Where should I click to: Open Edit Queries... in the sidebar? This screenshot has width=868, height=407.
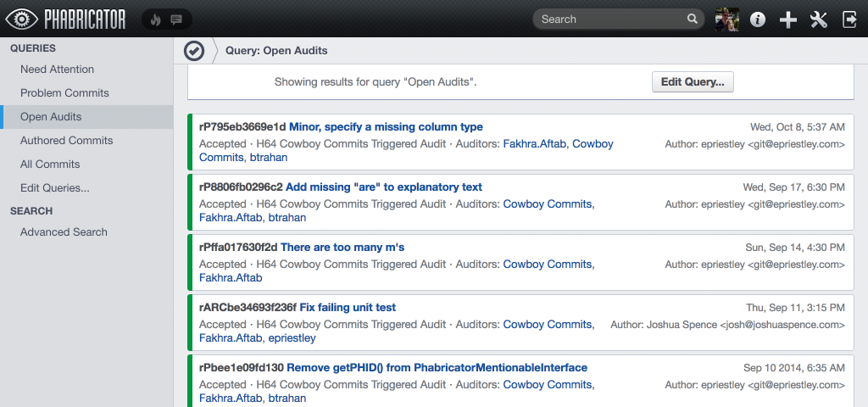[x=55, y=188]
